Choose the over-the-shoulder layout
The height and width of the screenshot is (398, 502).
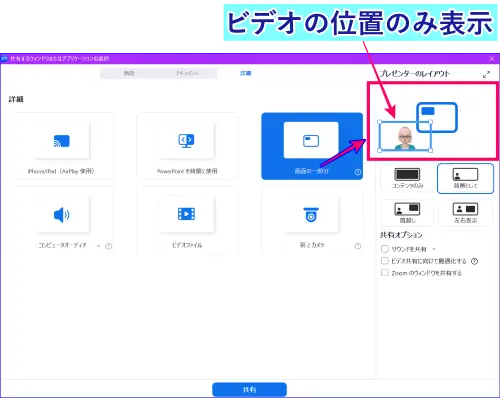coord(407,213)
